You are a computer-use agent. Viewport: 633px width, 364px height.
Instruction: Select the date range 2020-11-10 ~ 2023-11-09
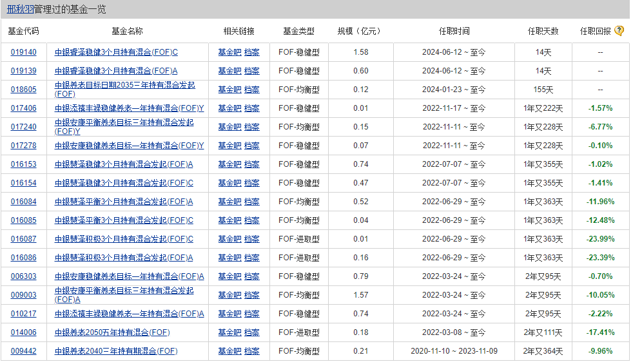coord(454,351)
